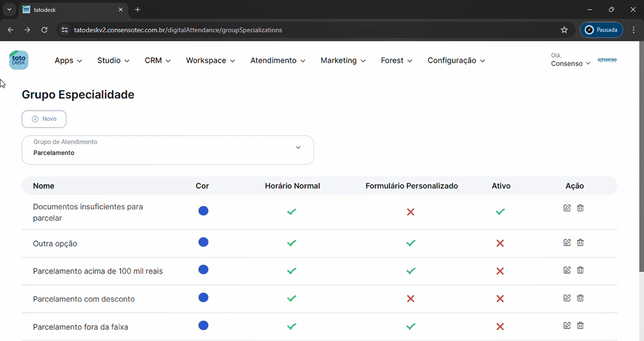644x341 pixels.
Task: Edit the 'Outra opção' row
Action: click(567, 243)
